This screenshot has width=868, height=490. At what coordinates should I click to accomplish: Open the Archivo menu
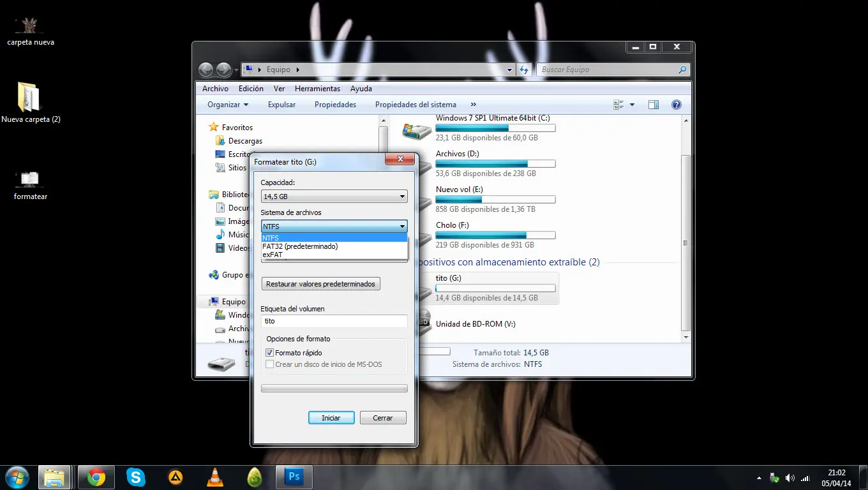pyautogui.click(x=215, y=89)
